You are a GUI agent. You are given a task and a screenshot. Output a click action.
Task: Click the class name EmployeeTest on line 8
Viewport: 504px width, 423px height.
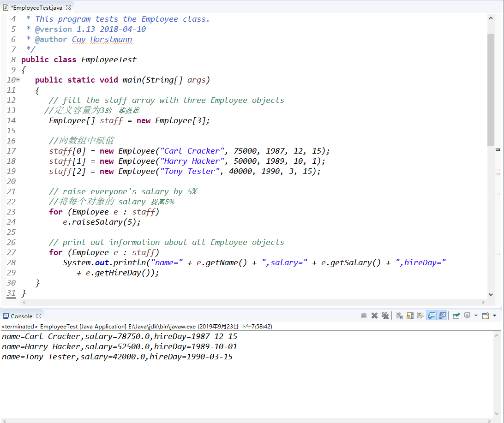(108, 60)
